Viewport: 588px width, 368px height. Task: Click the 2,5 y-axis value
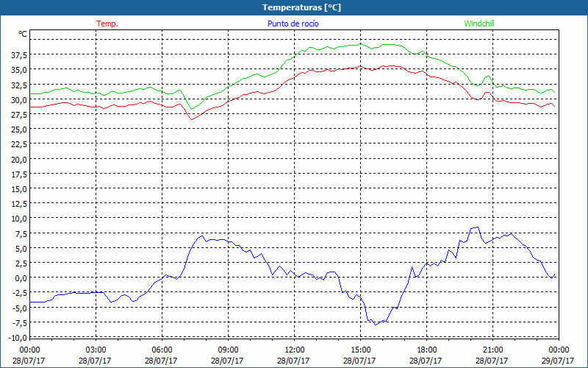(21, 263)
